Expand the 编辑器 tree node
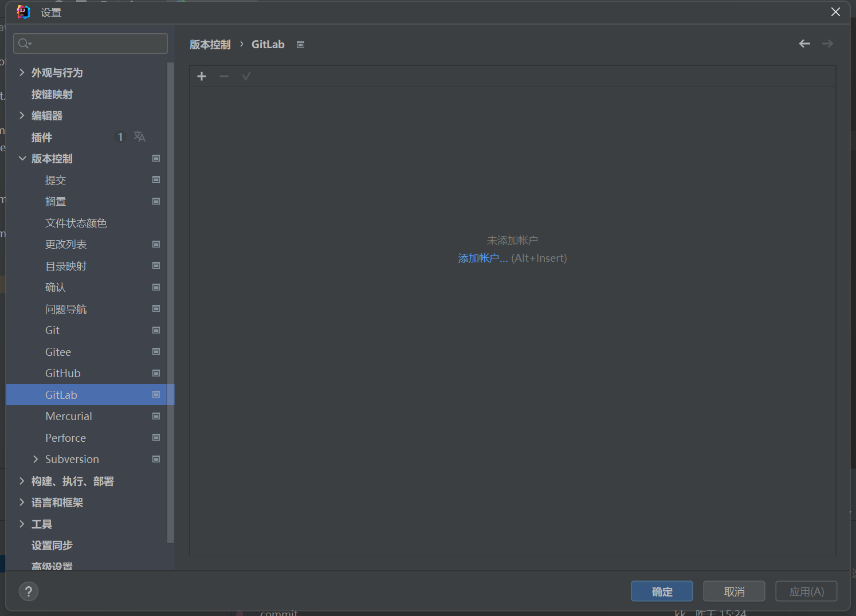This screenshot has height=616, width=856. tap(22, 115)
